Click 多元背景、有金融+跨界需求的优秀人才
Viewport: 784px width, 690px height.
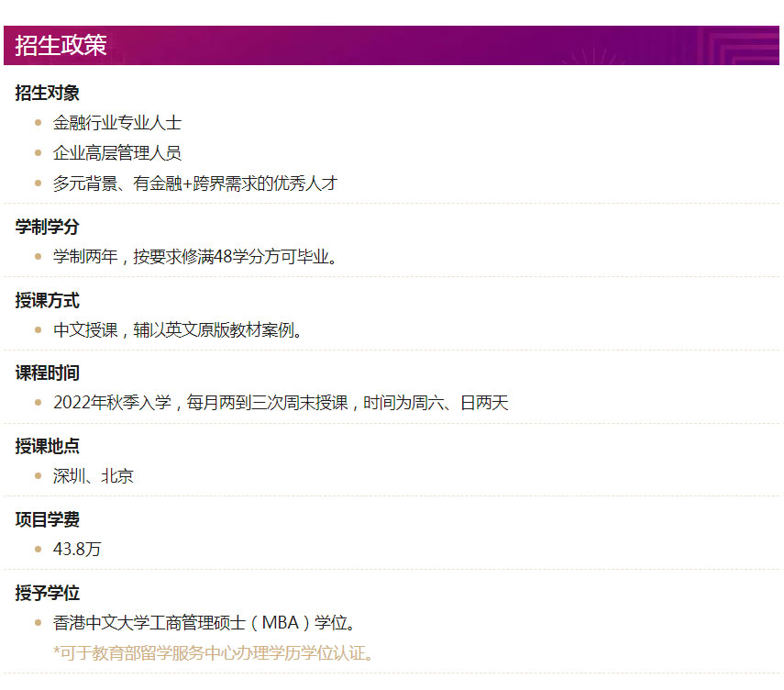click(x=195, y=184)
